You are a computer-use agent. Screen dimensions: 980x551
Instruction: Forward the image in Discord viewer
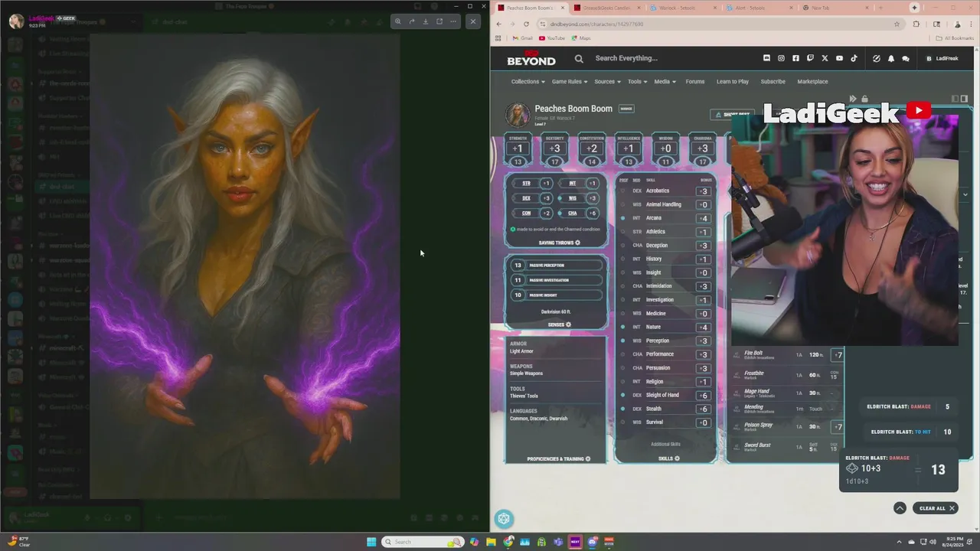pos(412,21)
